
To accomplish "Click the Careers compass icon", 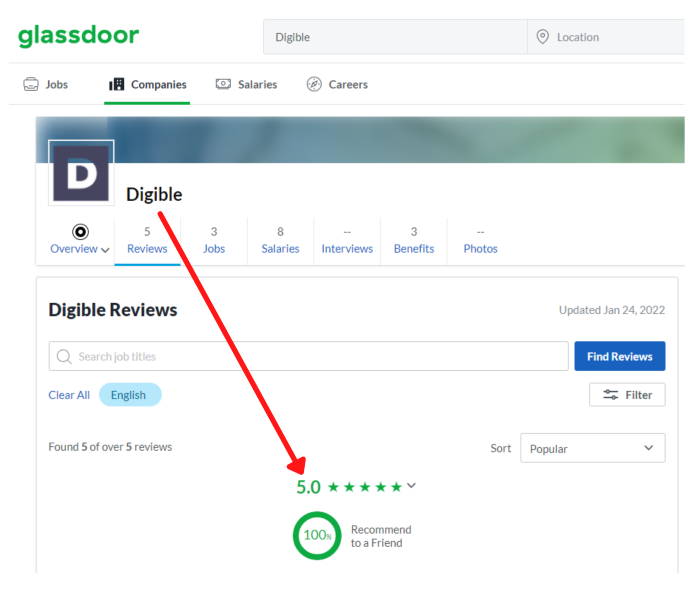I will coord(314,84).
